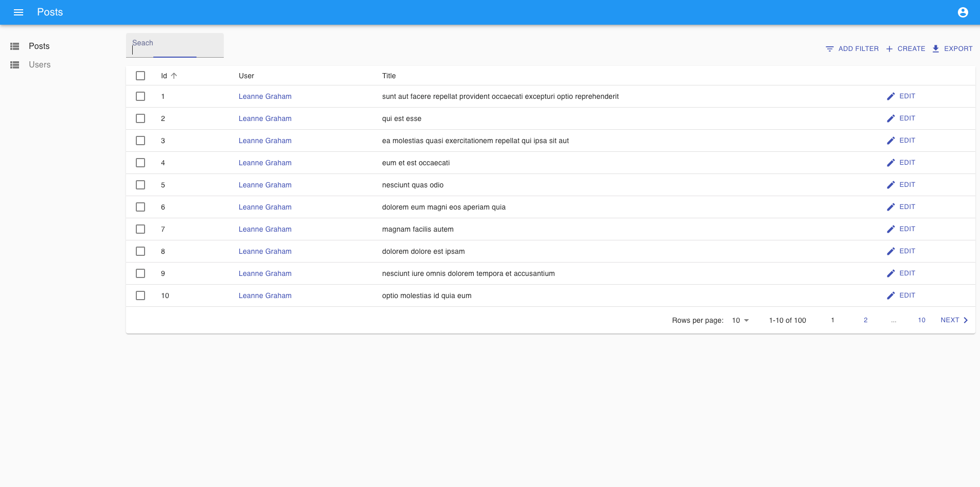Click 'dolorem eum magni eos aperiam quia' title

pyautogui.click(x=444, y=207)
